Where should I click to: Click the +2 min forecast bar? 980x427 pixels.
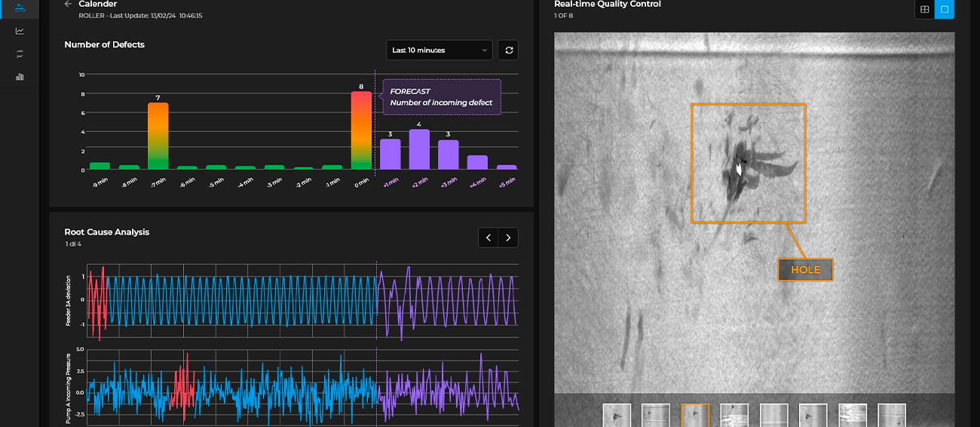click(x=419, y=149)
